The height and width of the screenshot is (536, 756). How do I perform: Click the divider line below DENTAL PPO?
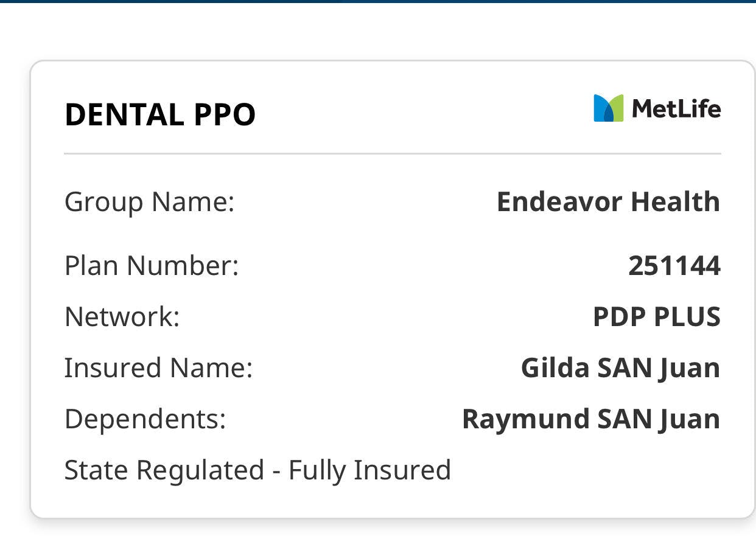(x=392, y=154)
